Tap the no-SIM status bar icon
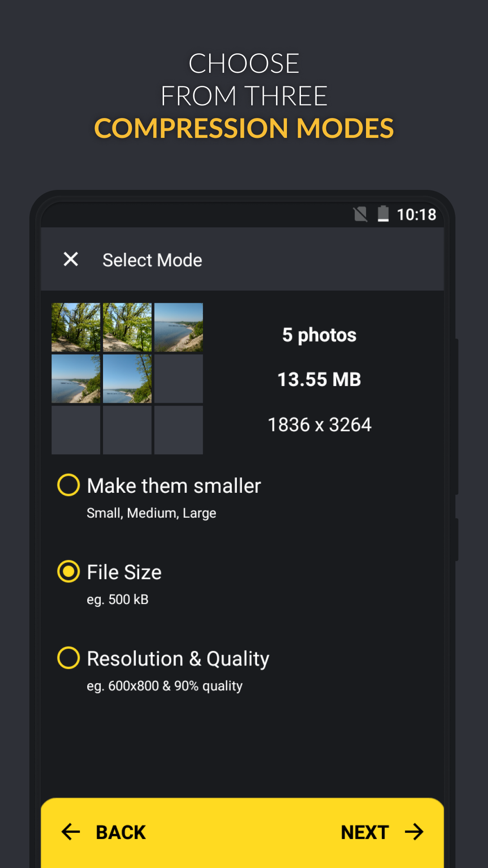Image resolution: width=488 pixels, height=868 pixels. tap(361, 214)
